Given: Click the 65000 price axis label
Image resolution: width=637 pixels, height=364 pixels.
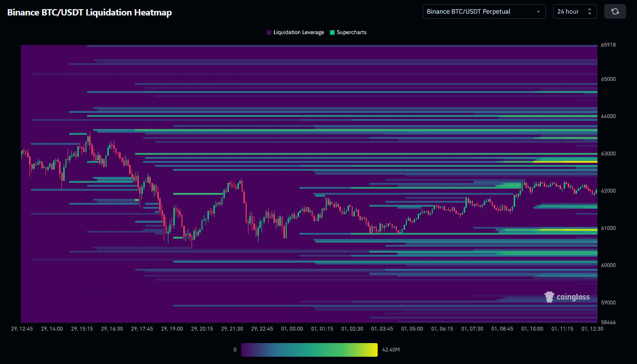Looking at the screenshot, I should [x=608, y=79].
